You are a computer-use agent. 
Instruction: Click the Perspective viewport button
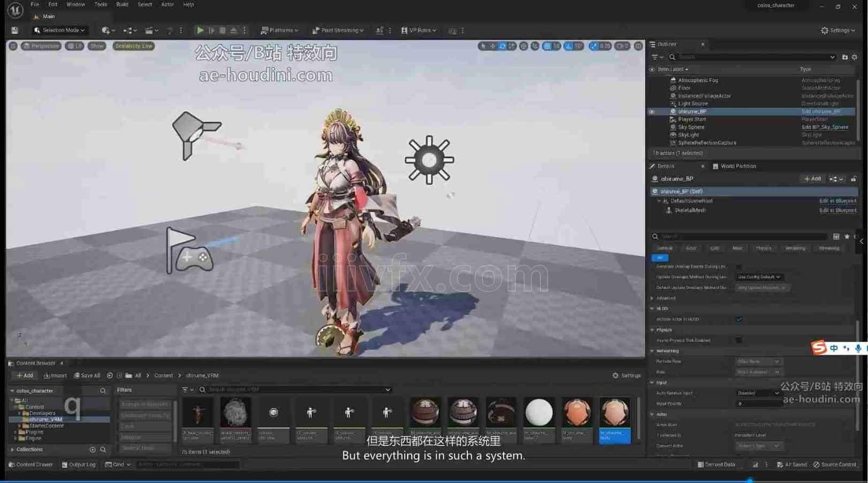coord(41,46)
